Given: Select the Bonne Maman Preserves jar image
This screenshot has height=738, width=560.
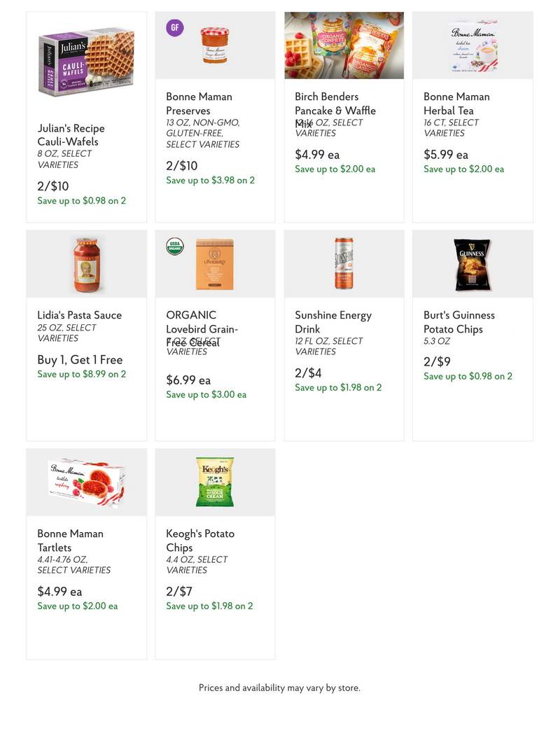Looking at the screenshot, I should (x=215, y=46).
